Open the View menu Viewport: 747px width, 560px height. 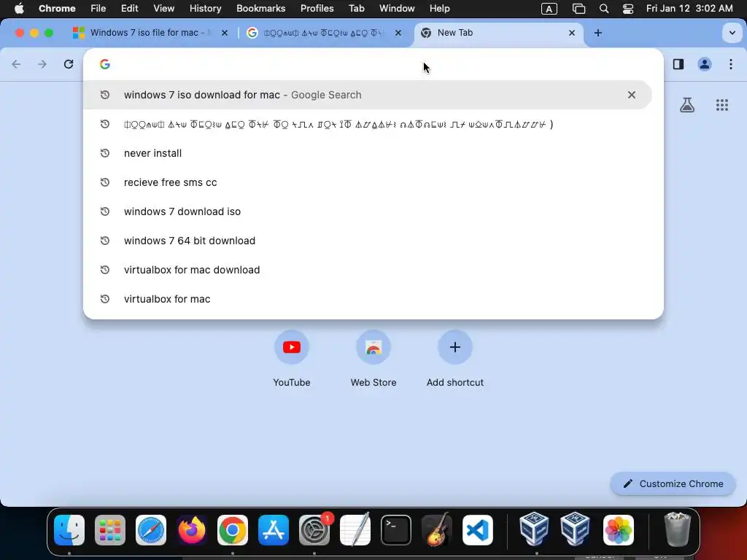164,9
